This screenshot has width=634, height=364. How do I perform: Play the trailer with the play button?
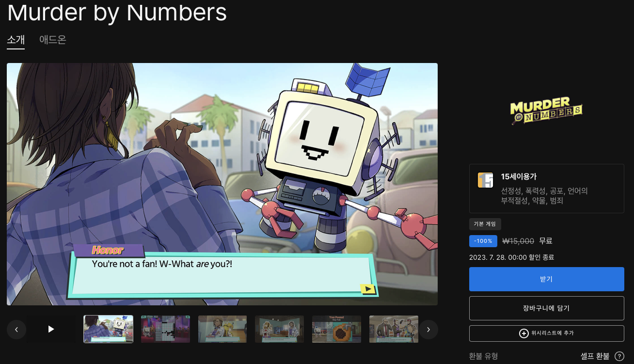tap(51, 330)
